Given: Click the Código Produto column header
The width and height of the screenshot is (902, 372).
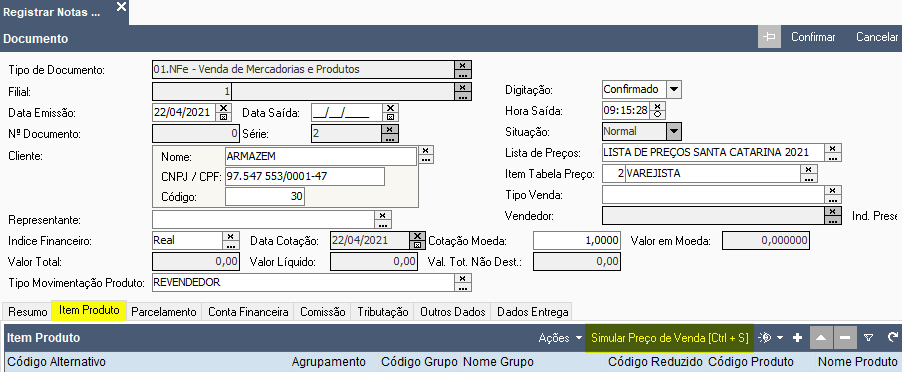Looking at the screenshot, I should [x=751, y=362].
